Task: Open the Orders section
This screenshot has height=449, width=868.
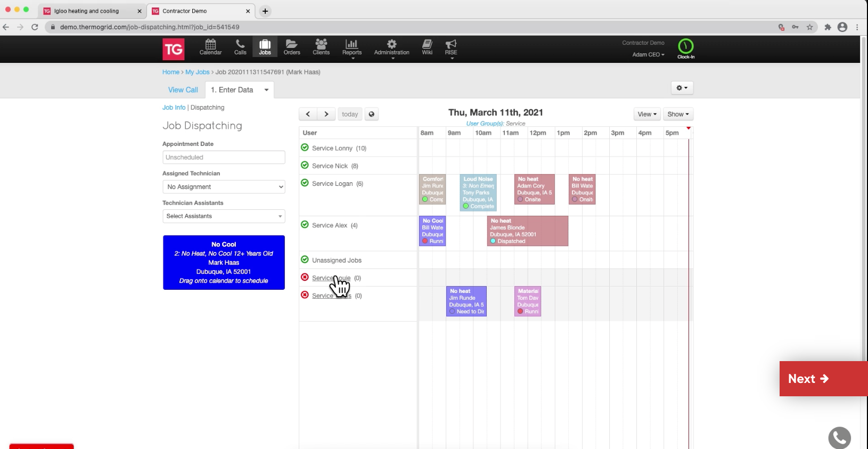Action: (292, 47)
